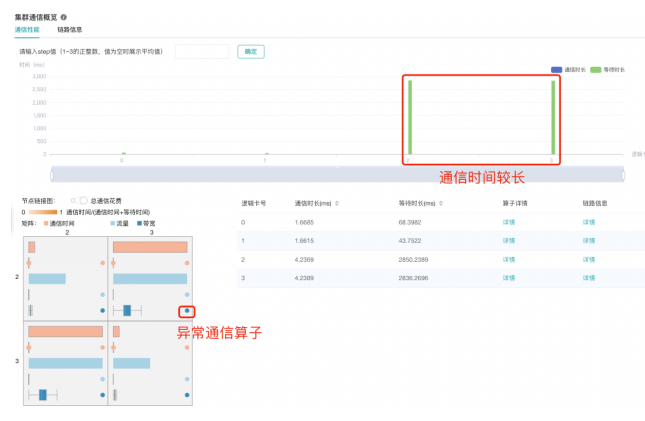
Task: Click the blue box-plot in row 3 column 2
Action: [x=43, y=396]
